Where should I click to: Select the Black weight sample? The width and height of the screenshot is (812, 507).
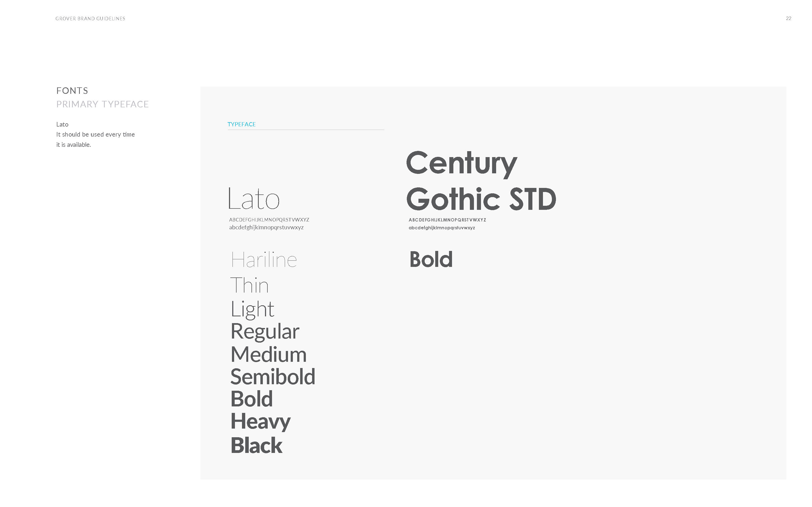tap(256, 445)
